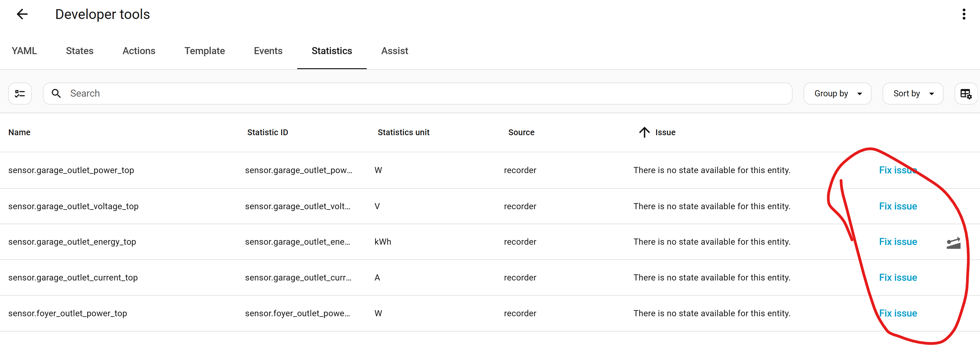
Task: Fix issue for garage_outlet_voltage_top
Action: [x=898, y=206]
